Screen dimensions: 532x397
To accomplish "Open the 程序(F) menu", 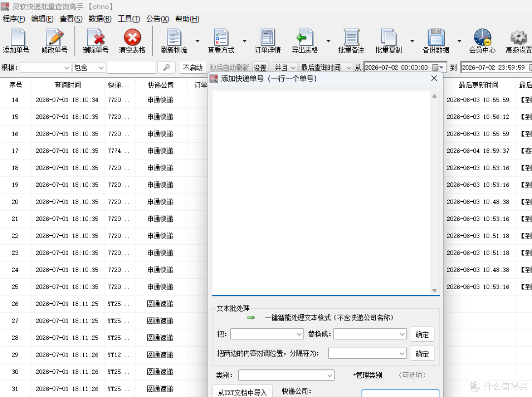I will pos(14,19).
